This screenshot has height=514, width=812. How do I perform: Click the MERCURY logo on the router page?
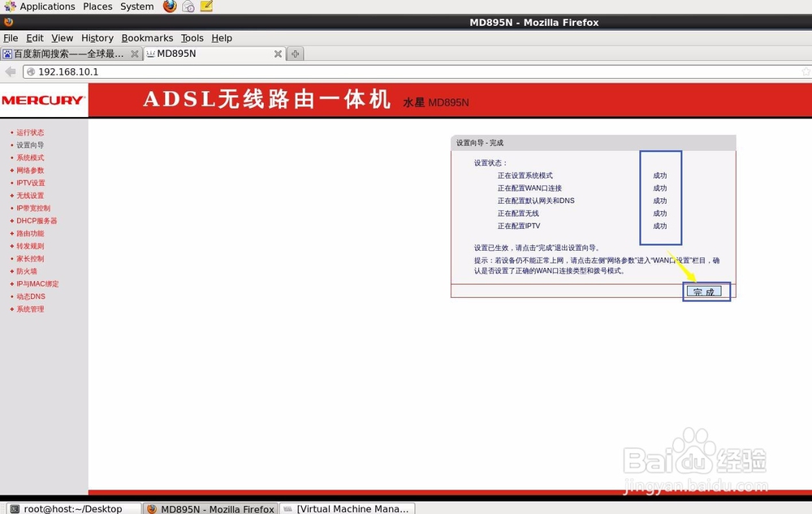43,101
